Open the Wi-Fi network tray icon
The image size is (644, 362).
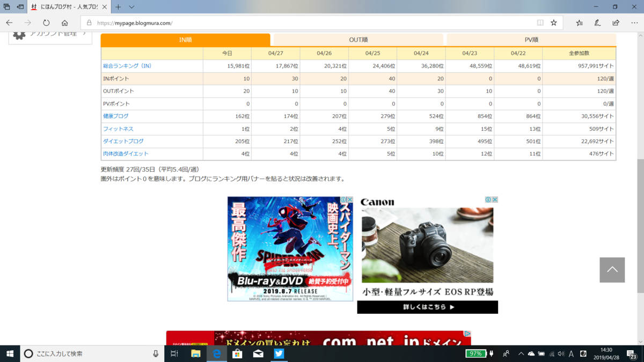552,353
